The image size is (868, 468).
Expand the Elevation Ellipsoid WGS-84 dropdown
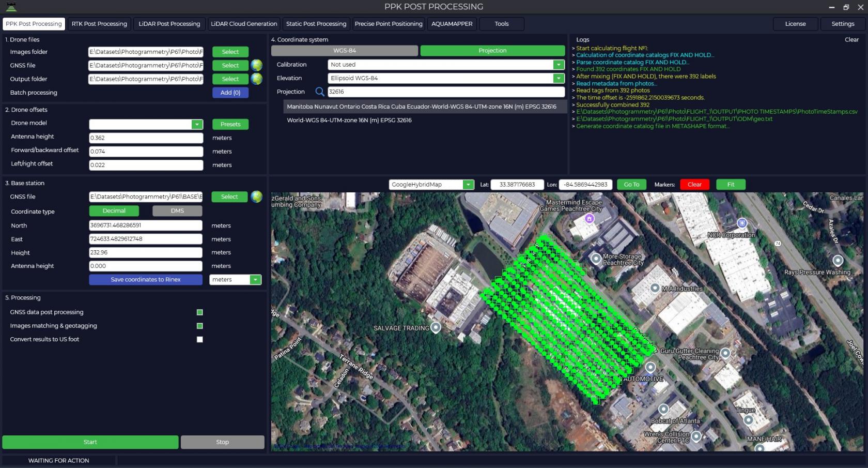point(559,78)
